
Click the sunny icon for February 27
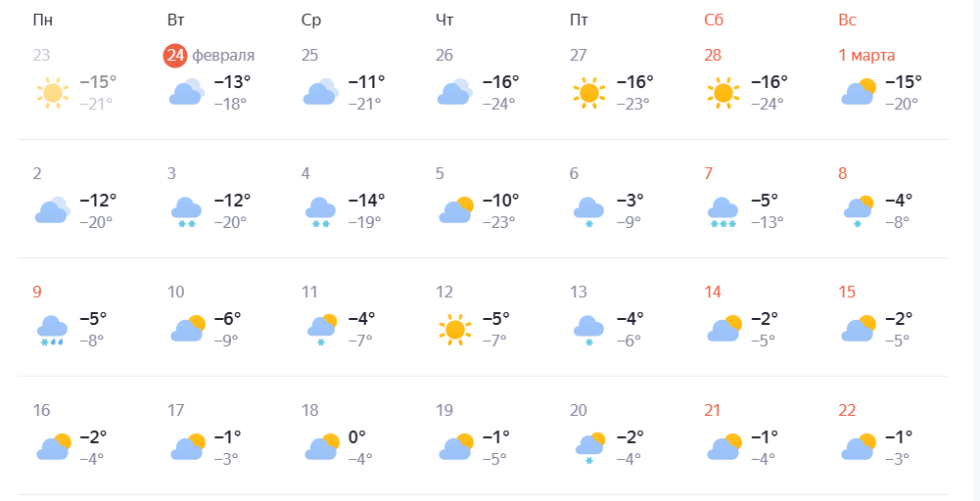click(588, 93)
